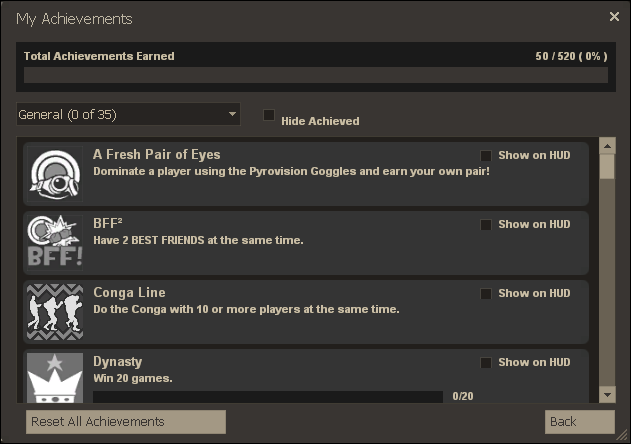This screenshot has width=631, height=444.
Task: Check Show on HUD for Dynasty
Action: point(486,362)
